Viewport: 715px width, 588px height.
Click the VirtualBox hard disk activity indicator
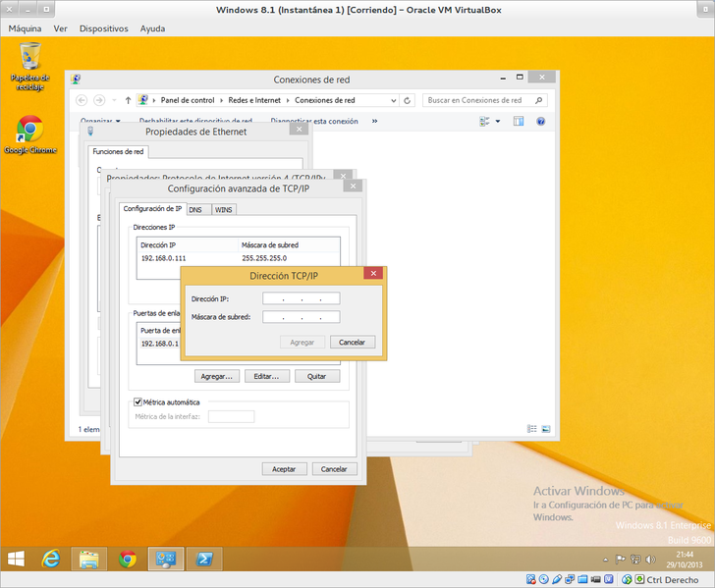point(530,579)
